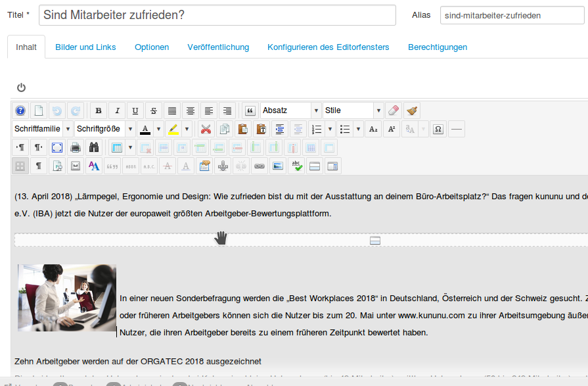Screen dimensions: 588x386
Task: Toggle the editor off with the power icon
Action: point(20,86)
